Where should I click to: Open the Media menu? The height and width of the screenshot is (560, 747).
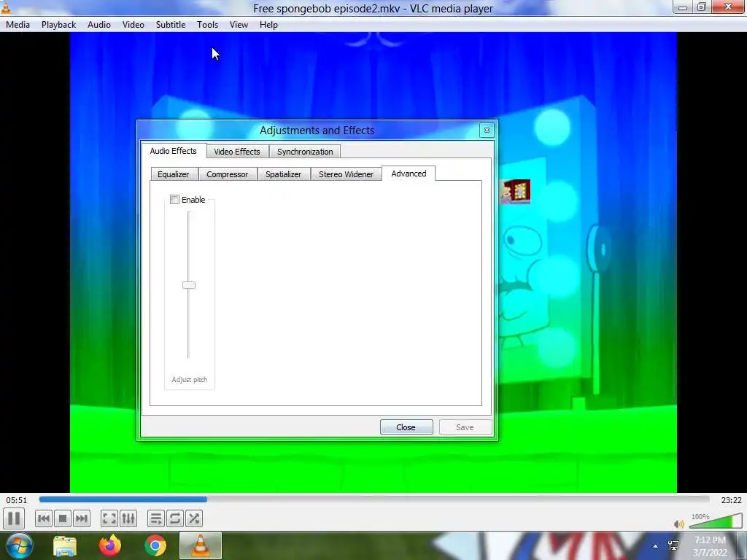point(18,25)
